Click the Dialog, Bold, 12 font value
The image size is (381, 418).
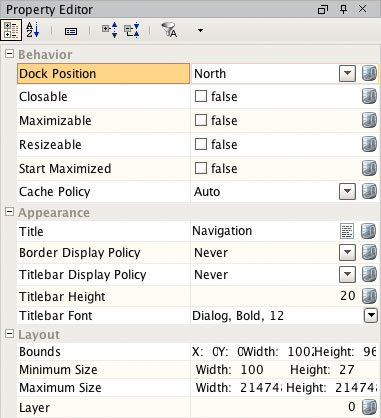click(238, 316)
